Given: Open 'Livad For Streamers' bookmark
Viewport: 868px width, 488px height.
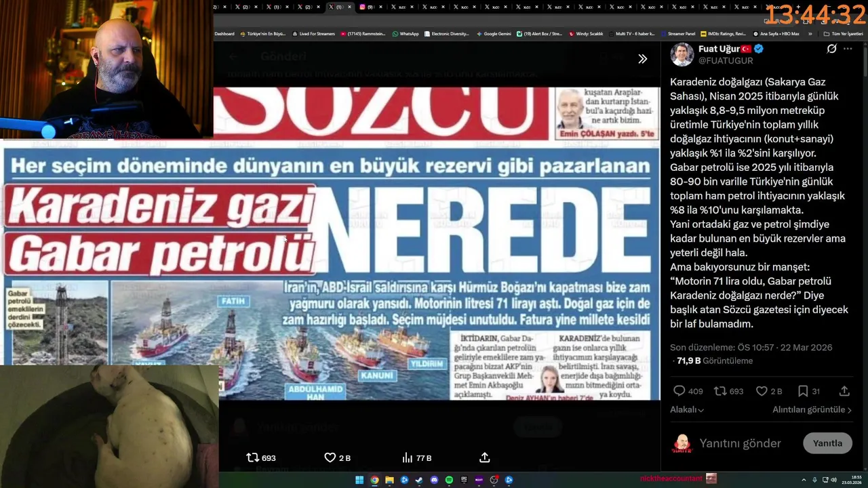Looking at the screenshot, I should 313,33.
